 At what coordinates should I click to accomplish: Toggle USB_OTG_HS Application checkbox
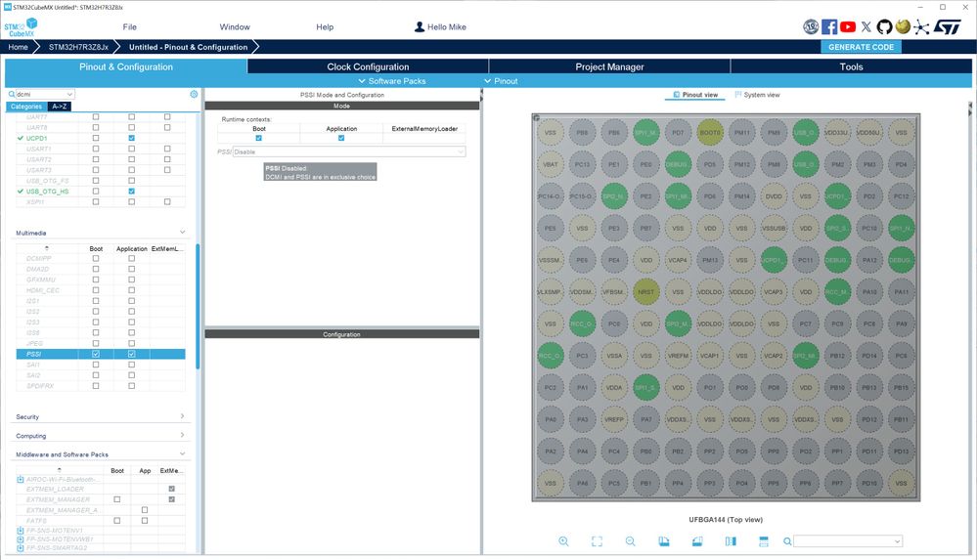131,192
